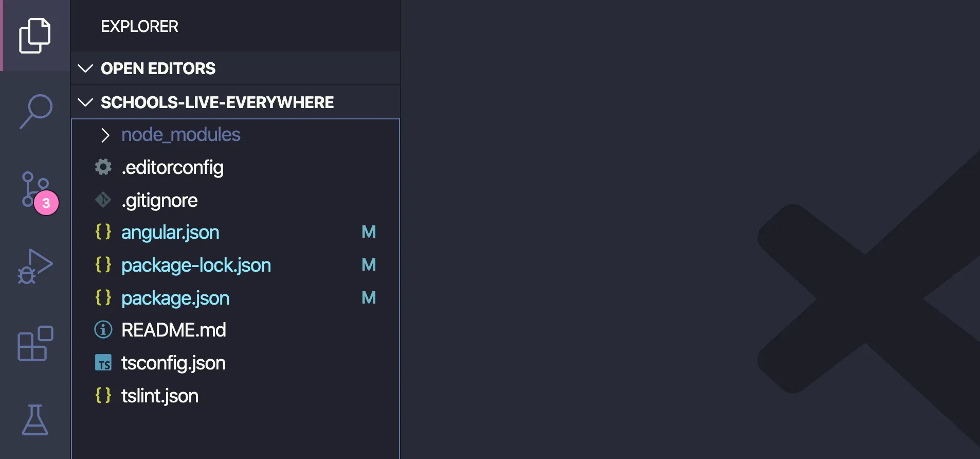Image resolution: width=980 pixels, height=459 pixels.
Task: Open README.md file
Action: pos(235,330)
